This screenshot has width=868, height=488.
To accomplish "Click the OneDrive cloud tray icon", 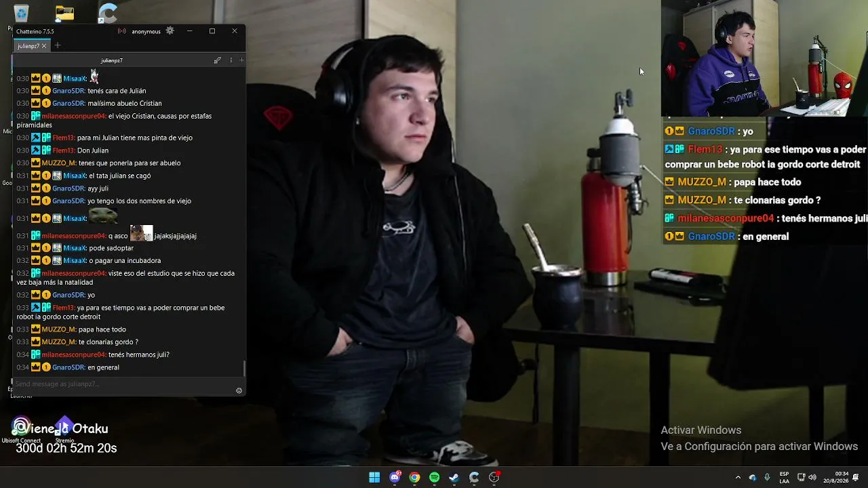I will 753,477.
